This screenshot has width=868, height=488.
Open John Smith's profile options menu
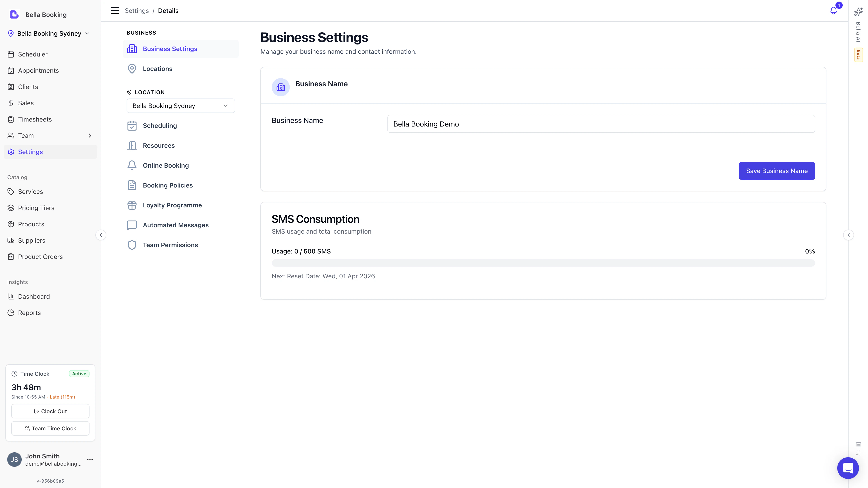(90, 459)
